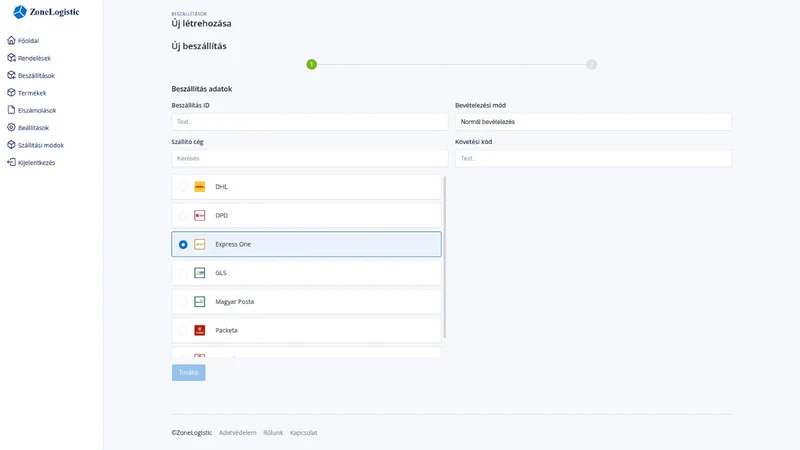Open Termékek in the sidebar
800x450 pixels.
32,93
